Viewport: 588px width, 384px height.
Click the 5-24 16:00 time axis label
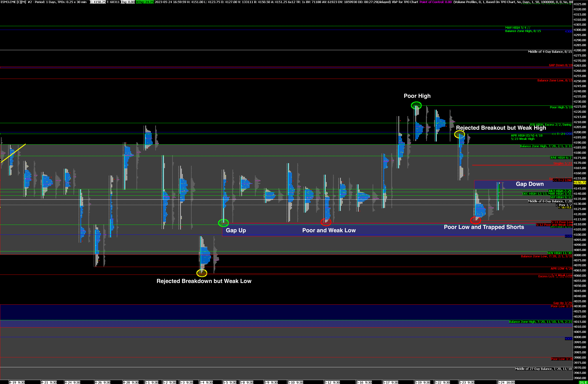point(506,382)
